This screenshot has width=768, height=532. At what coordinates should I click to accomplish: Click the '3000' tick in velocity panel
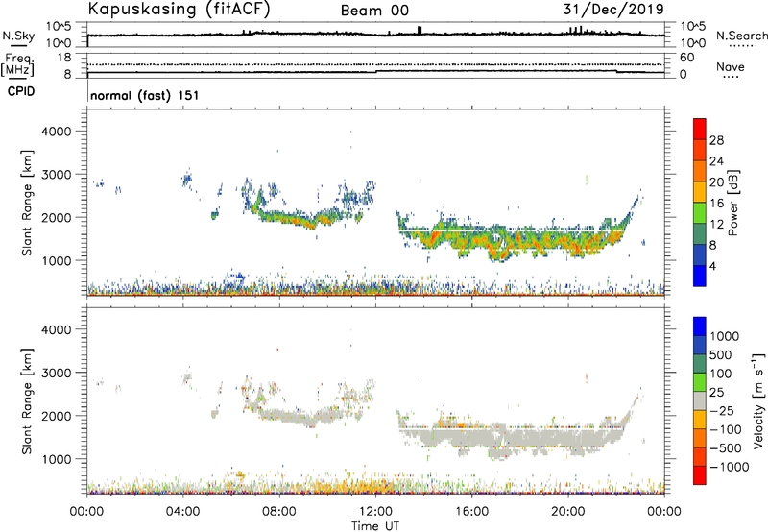coord(56,373)
